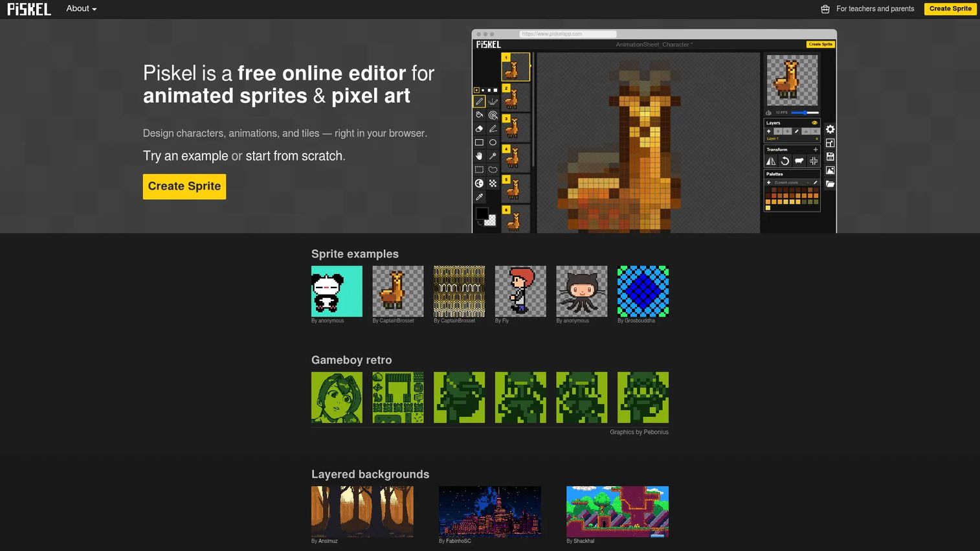Follow the Try an example link
The height and width of the screenshot is (551, 980).
click(186, 156)
